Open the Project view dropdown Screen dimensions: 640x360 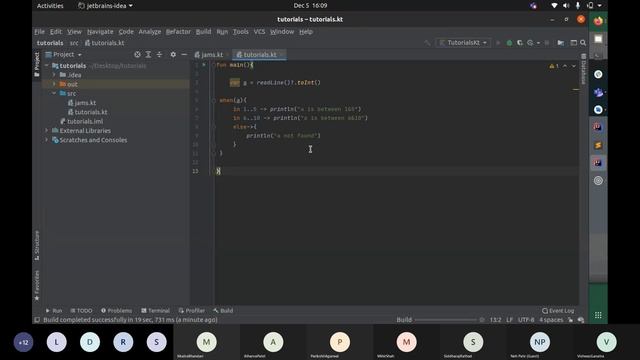click(x=64, y=54)
